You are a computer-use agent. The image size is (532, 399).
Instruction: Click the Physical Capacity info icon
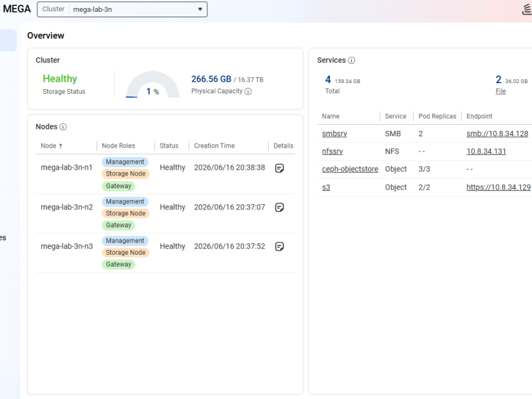pos(248,92)
